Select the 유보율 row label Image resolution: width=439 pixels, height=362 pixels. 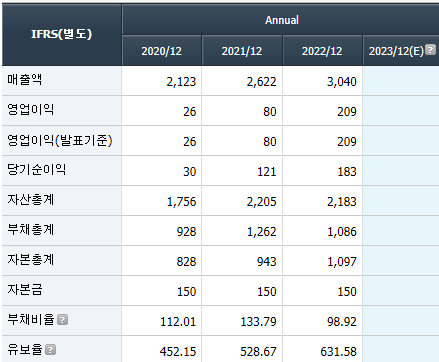(x=25, y=350)
